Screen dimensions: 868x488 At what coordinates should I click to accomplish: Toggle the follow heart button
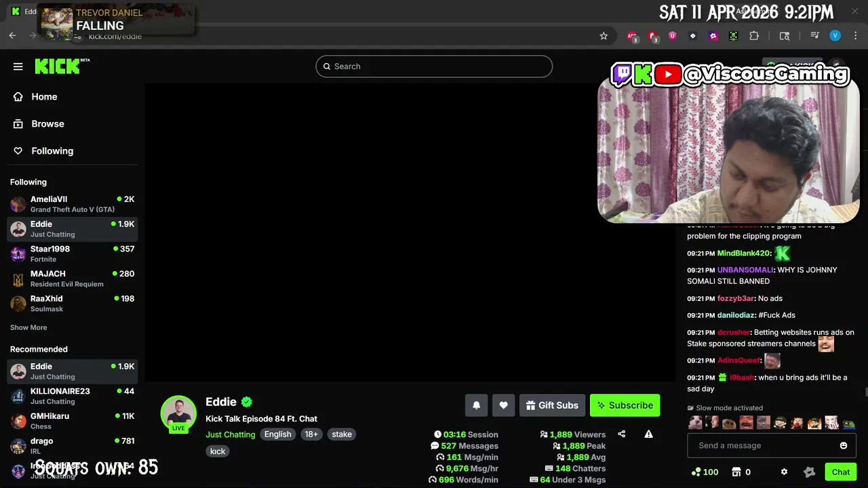[x=503, y=405]
